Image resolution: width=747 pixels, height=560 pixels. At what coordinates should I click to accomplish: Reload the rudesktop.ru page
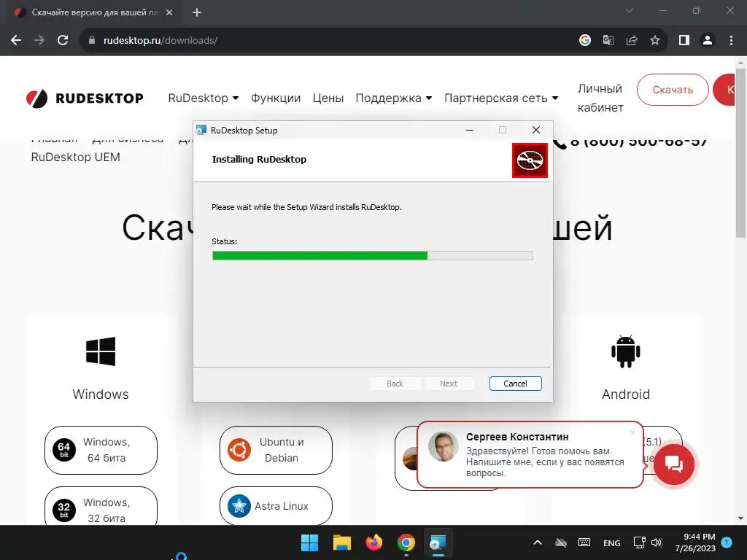(x=63, y=41)
